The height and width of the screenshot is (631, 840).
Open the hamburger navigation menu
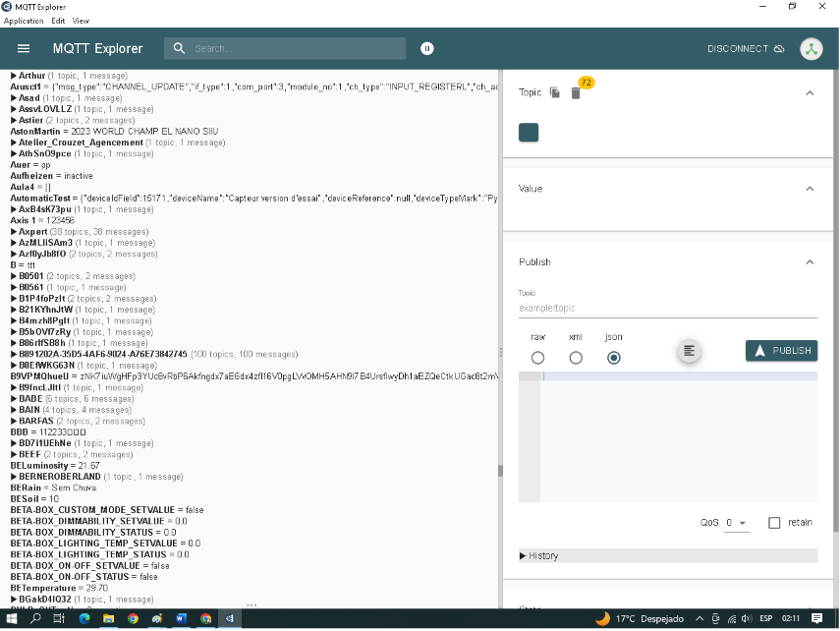point(24,48)
